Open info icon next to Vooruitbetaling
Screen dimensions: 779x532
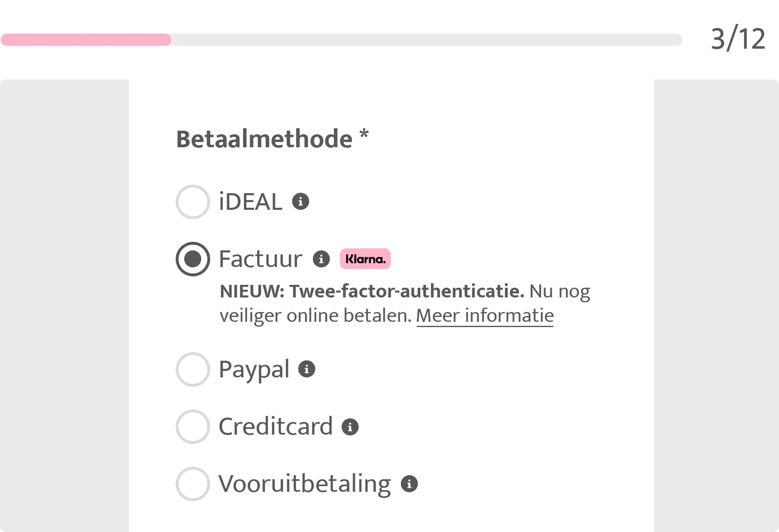tap(409, 484)
